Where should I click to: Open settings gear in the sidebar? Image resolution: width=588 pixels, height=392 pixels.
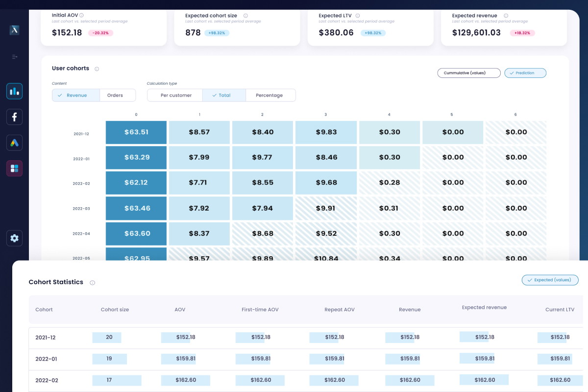14,238
